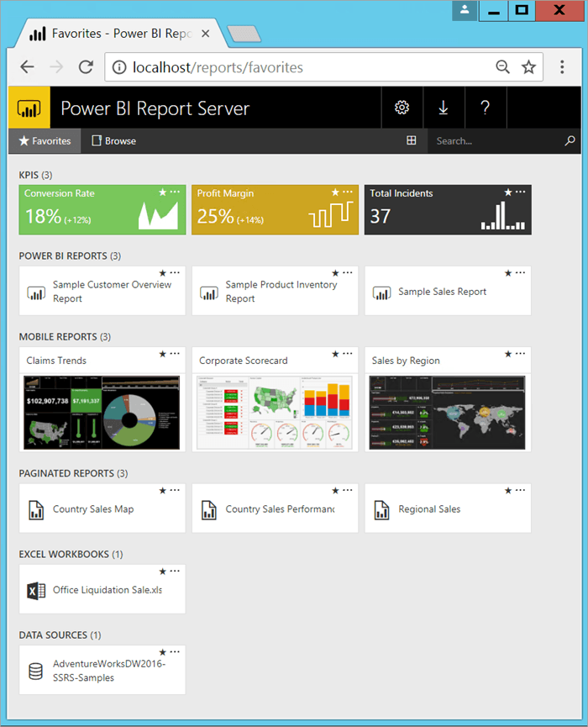Click browser back arrow
Viewport: 588px width, 727px height.
tap(28, 67)
